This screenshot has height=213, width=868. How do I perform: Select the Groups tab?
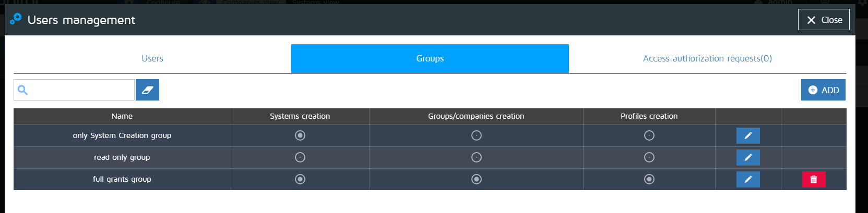click(430, 58)
